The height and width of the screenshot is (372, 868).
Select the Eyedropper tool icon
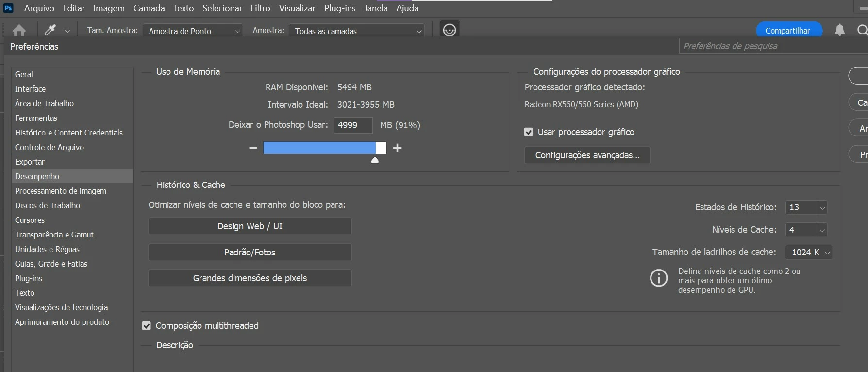(x=50, y=30)
